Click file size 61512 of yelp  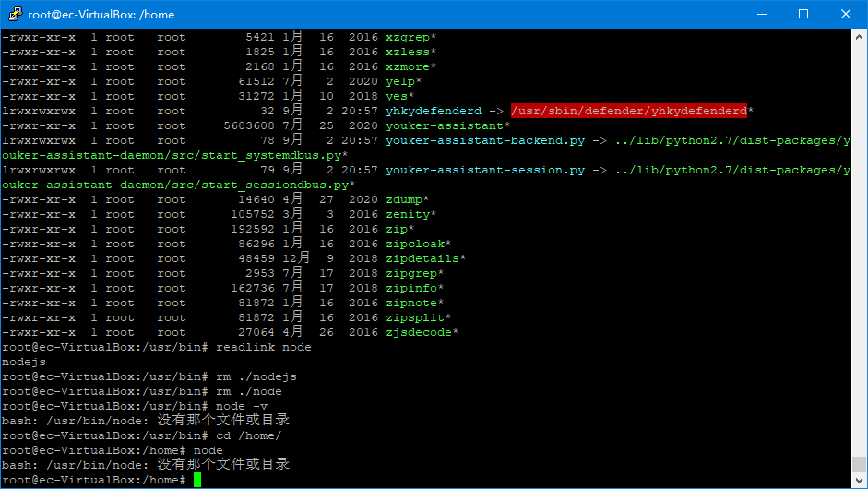[x=256, y=81]
